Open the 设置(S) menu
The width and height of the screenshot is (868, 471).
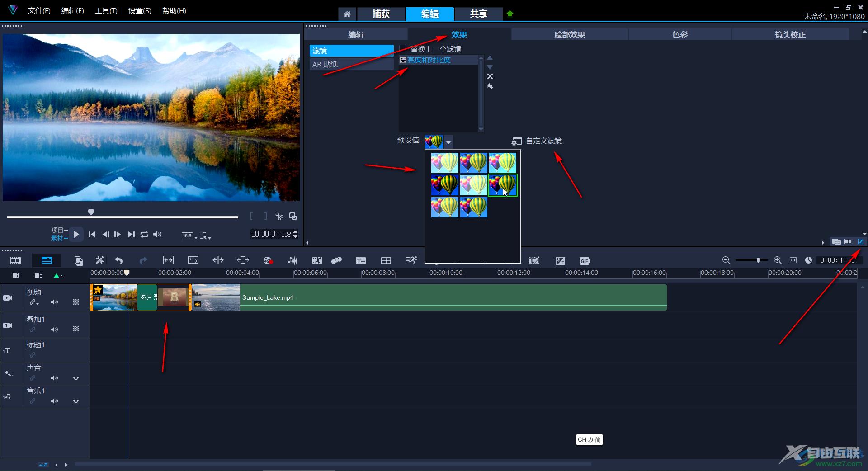pyautogui.click(x=140, y=11)
